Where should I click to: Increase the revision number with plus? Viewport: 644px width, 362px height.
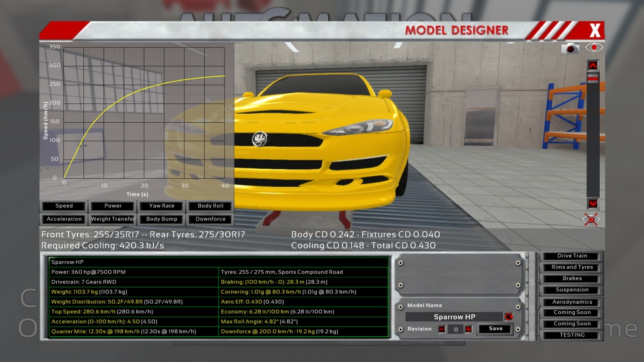[469, 329]
